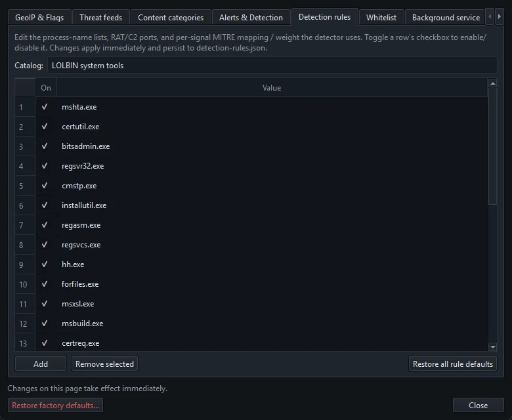The width and height of the screenshot is (512, 420).
Task: Select the hh.exe value cell
Action: [x=272, y=264]
